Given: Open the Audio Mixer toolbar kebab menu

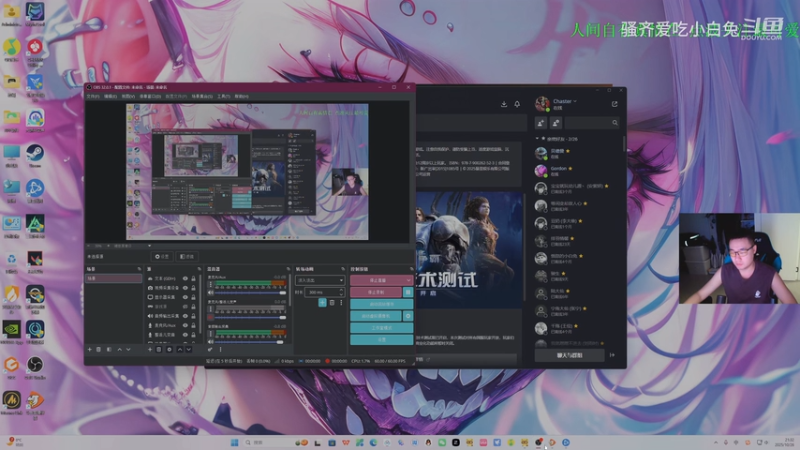Looking at the screenshot, I should 220,349.
